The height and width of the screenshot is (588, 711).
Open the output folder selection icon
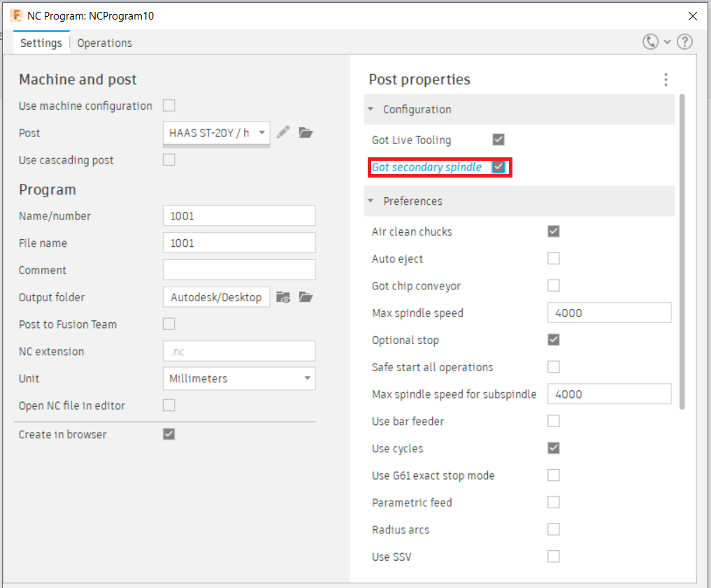(x=306, y=297)
